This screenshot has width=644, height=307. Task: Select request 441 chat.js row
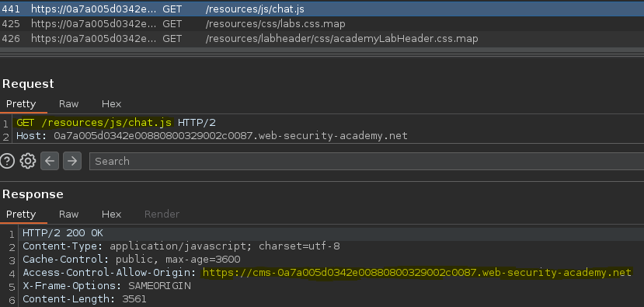coord(322,9)
